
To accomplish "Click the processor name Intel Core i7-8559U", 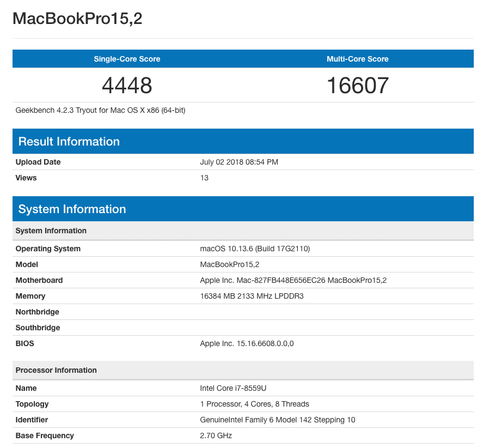I will click(233, 388).
